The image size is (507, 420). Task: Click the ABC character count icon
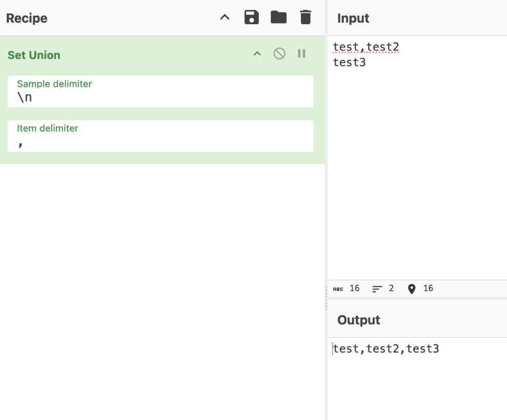coord(338,289)
